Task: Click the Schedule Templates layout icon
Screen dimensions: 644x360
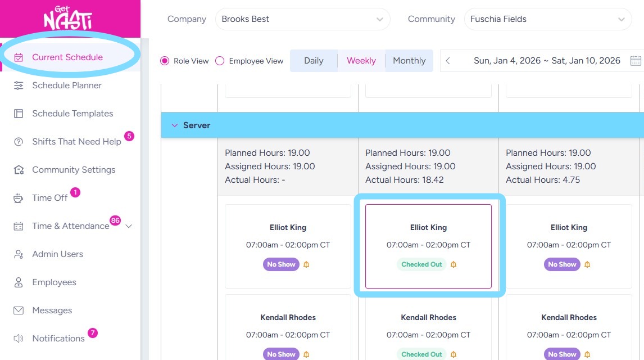Action: click(19, 114)
